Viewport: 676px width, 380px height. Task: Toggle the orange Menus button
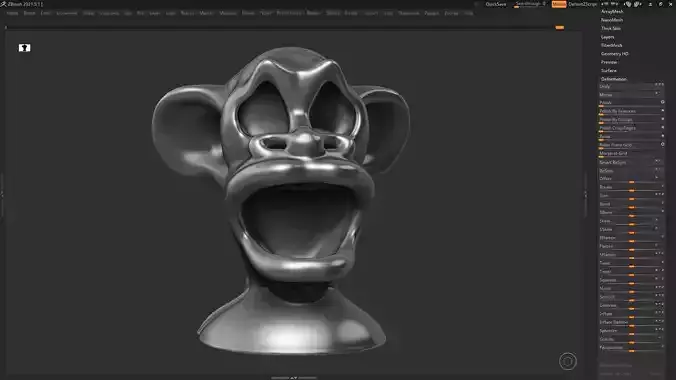559,4
